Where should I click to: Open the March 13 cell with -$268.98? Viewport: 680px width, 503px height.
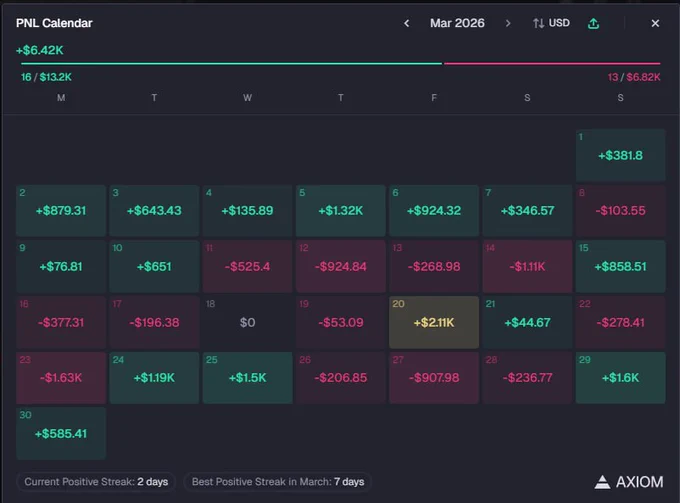click(434, 266)
